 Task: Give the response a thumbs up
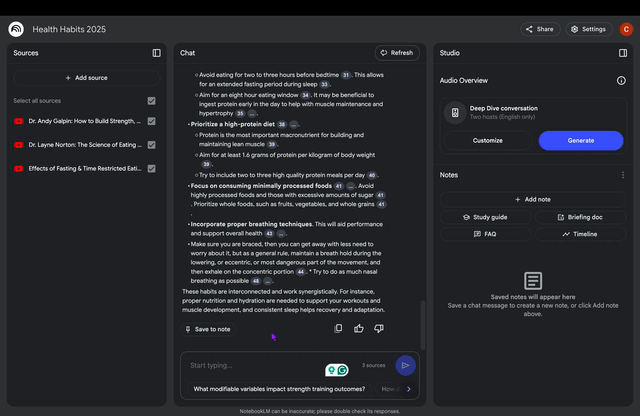point(358,328)
